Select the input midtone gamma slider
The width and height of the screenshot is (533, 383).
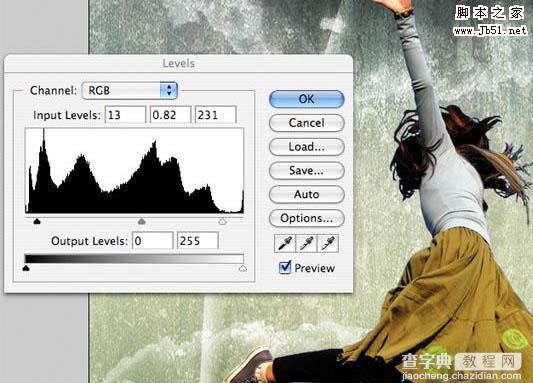(142, 222)
